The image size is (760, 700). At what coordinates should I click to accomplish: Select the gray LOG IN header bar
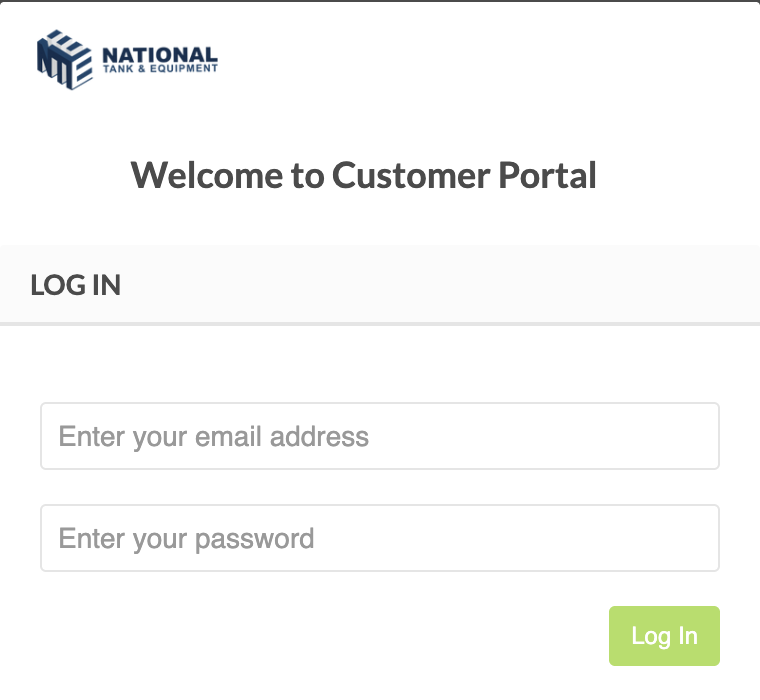[x=380, y=284]
